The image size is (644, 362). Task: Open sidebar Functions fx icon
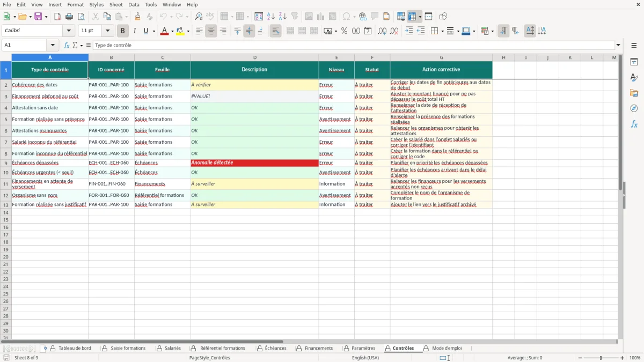click(634, 124)
